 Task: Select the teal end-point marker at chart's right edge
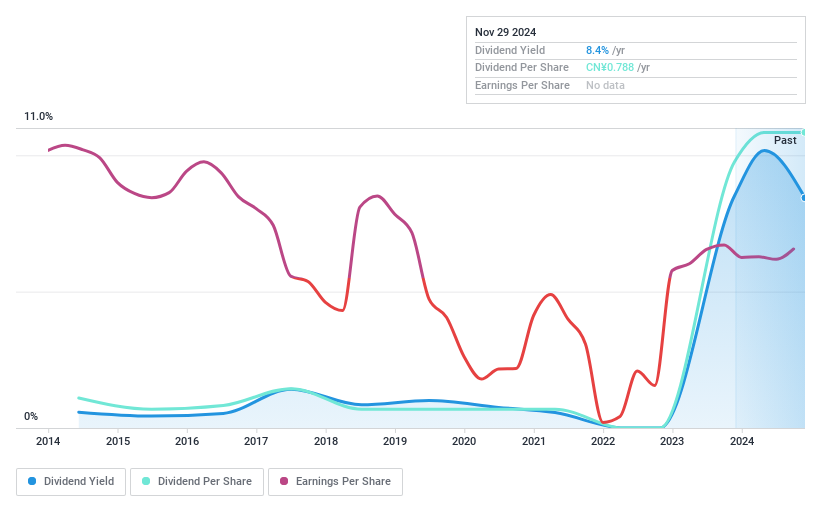pyautogui.click(x=804, y=132)
